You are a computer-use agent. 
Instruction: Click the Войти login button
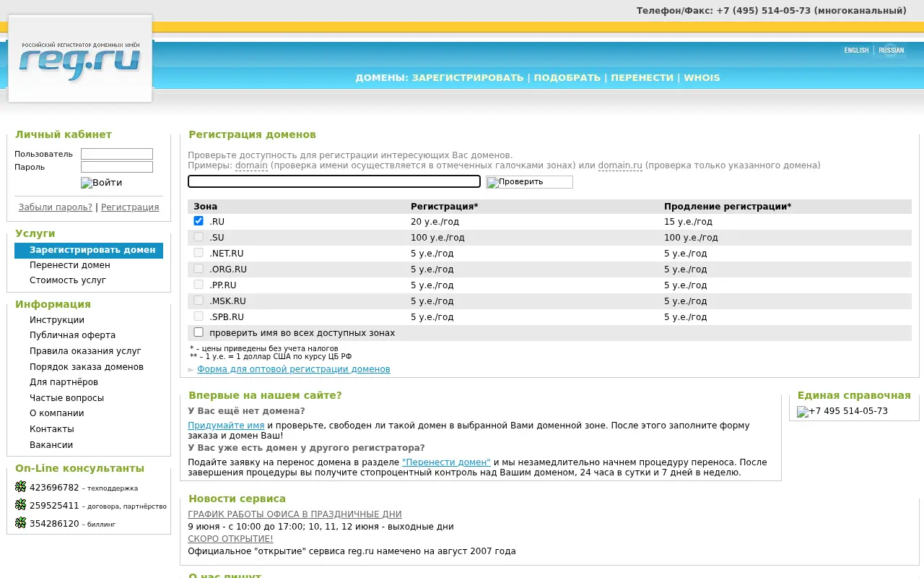point(102,183)
